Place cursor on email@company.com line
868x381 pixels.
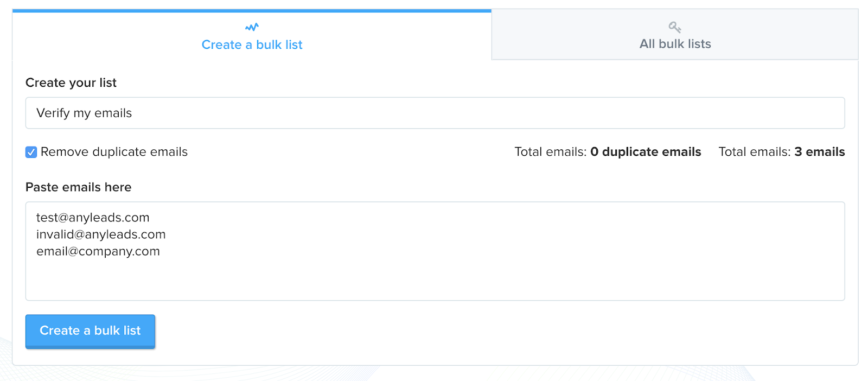[x=98, y=251]
